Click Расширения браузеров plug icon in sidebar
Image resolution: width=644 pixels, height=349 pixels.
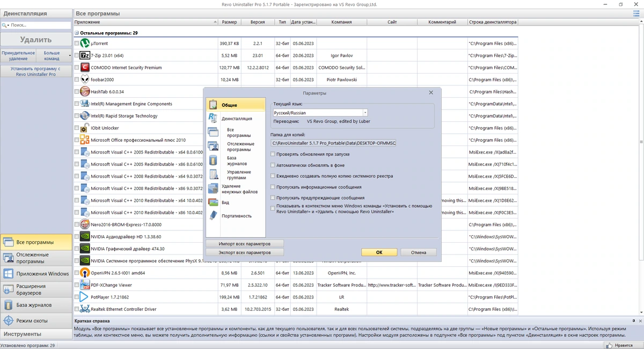pyautogui.click(x=8, y=289)
